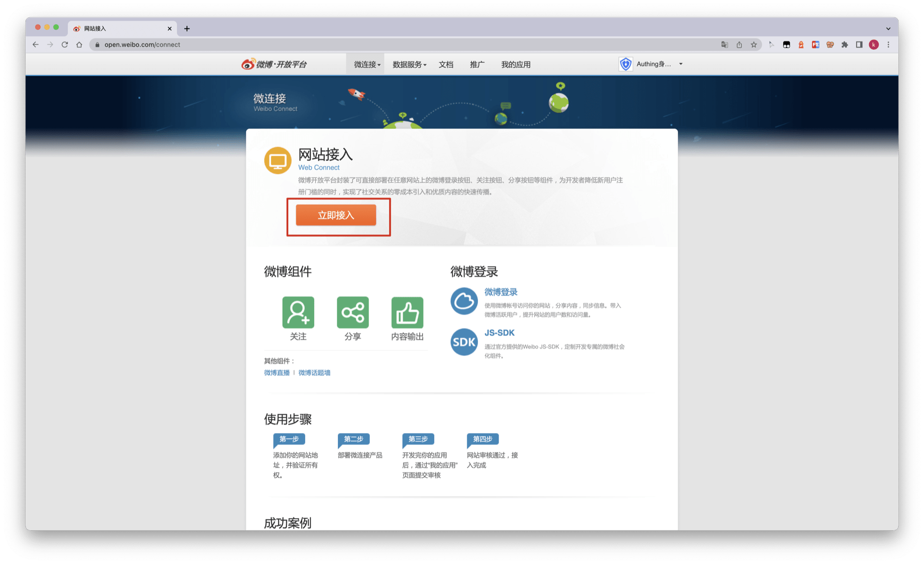Click the 内容输出 thumbs-up icon
924x564 pixels.
(x=407, y=312)
